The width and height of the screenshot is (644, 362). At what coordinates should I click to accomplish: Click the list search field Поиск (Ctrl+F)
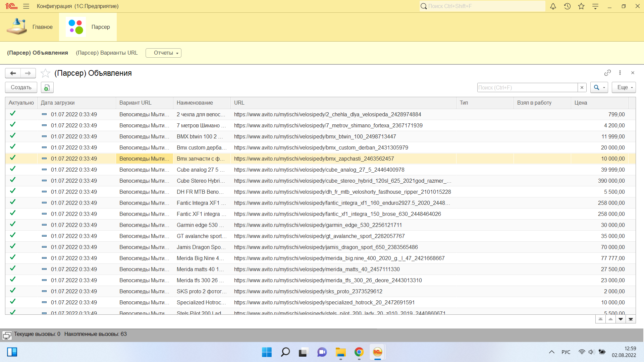pos(527,87)
